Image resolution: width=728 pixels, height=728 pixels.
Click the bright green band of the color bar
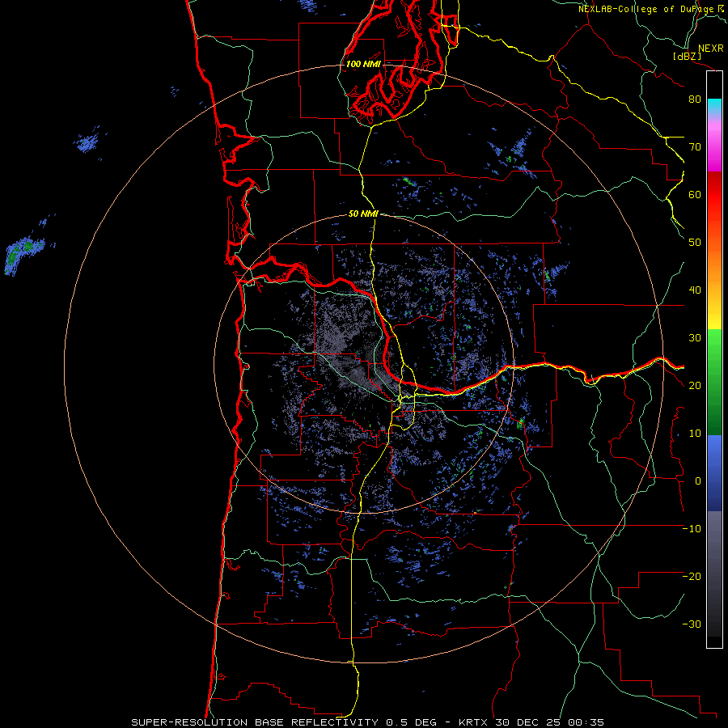click(x=714, y=346)
